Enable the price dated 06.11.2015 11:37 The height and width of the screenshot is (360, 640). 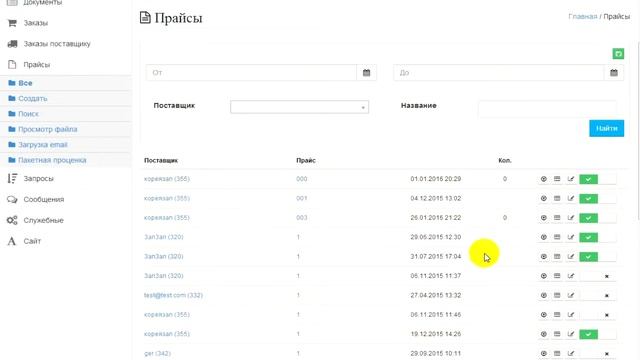click(x=598, y=276)
